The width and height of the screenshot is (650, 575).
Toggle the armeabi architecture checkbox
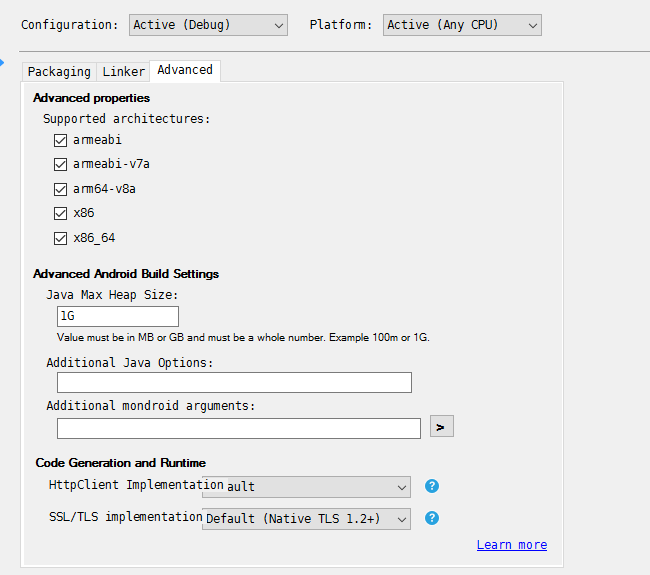click(x=61, y=140)
